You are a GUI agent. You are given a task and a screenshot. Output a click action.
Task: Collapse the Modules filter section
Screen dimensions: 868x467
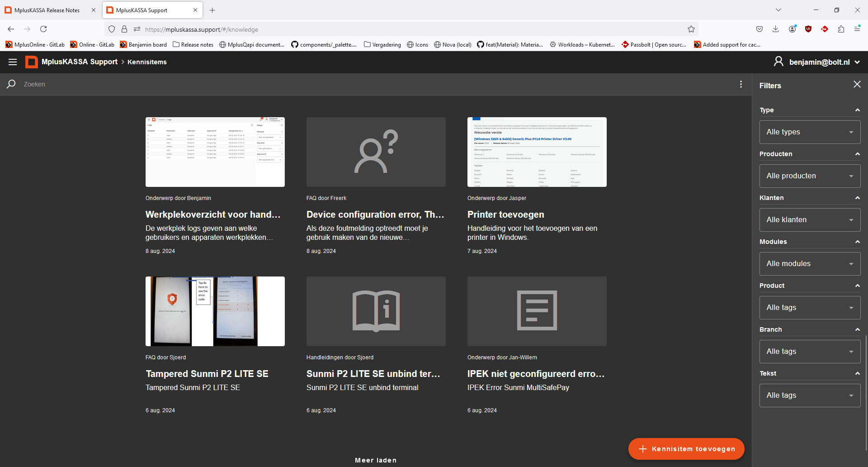[x=857, y=242]
